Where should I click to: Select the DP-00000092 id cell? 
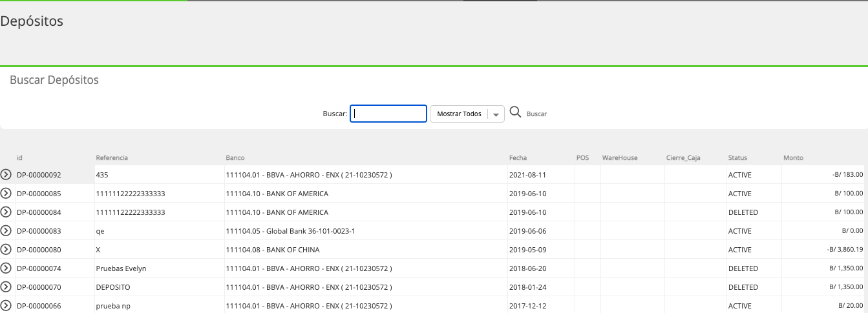(54, 175)
